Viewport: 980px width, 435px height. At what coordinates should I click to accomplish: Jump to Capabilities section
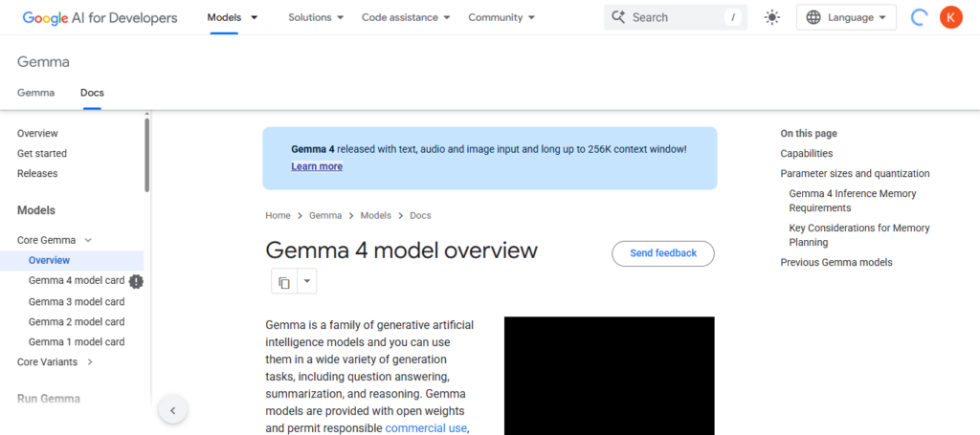coord(806,154)
